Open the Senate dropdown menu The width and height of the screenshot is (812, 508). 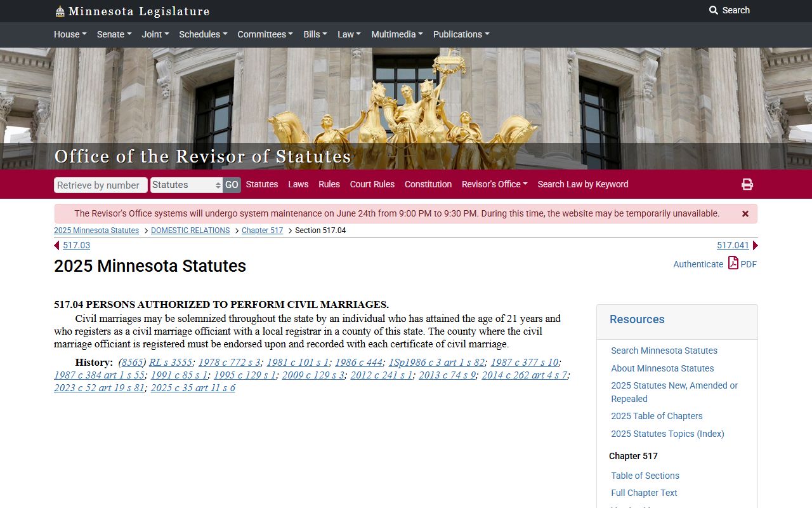(x=114, y=34)
